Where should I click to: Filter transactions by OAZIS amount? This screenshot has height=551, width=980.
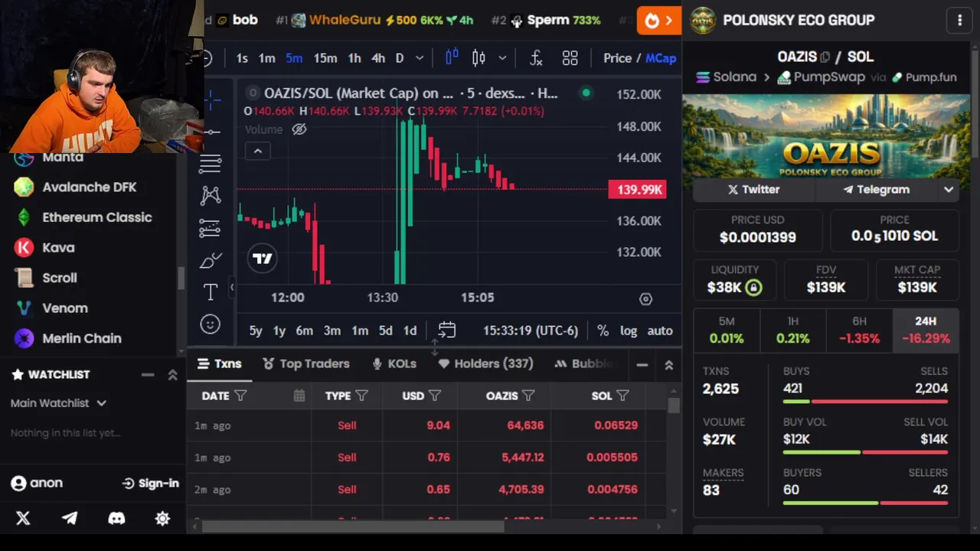coord(528,396)
